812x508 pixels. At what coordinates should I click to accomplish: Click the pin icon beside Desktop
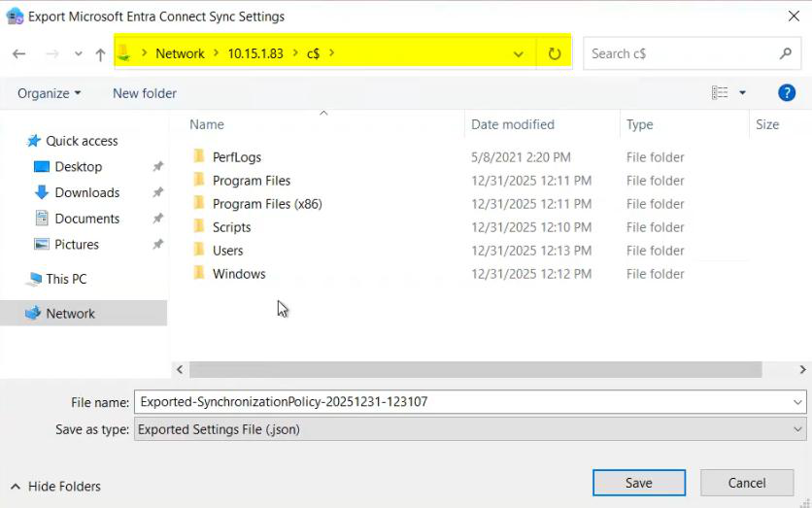tap(158, 166)
